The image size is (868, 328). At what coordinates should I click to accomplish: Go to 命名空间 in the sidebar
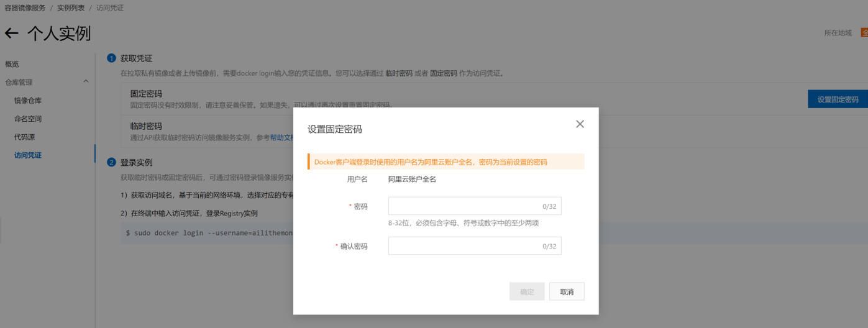(x=28, y=119)
